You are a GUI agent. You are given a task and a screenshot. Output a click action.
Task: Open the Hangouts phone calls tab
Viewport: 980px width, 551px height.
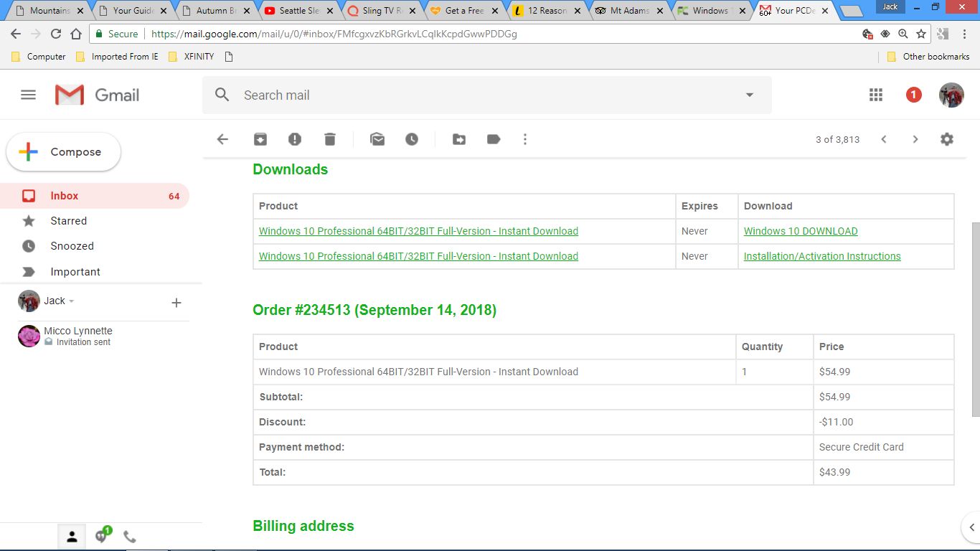(x=130, y=536)
